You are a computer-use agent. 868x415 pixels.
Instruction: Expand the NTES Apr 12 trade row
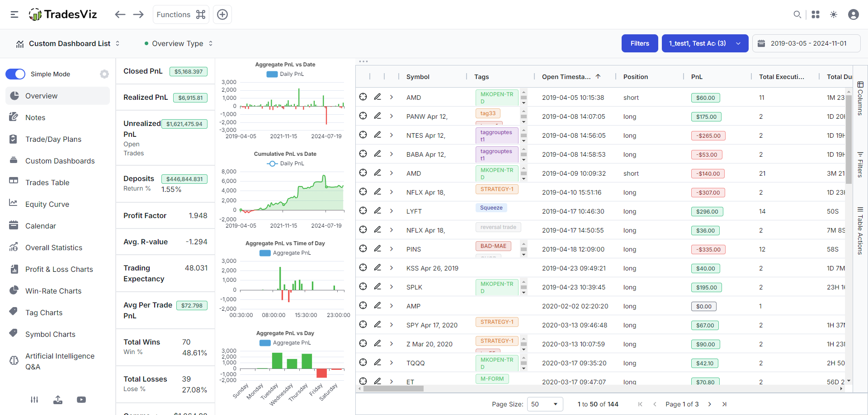(x=392, y=135)
